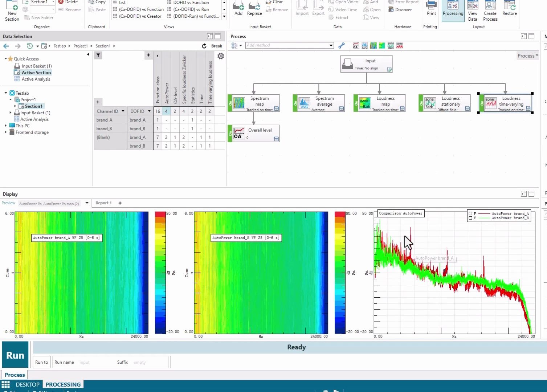
Task: Add the Overall level method from the Process toolbar
Action: click(x=355, y=45)
